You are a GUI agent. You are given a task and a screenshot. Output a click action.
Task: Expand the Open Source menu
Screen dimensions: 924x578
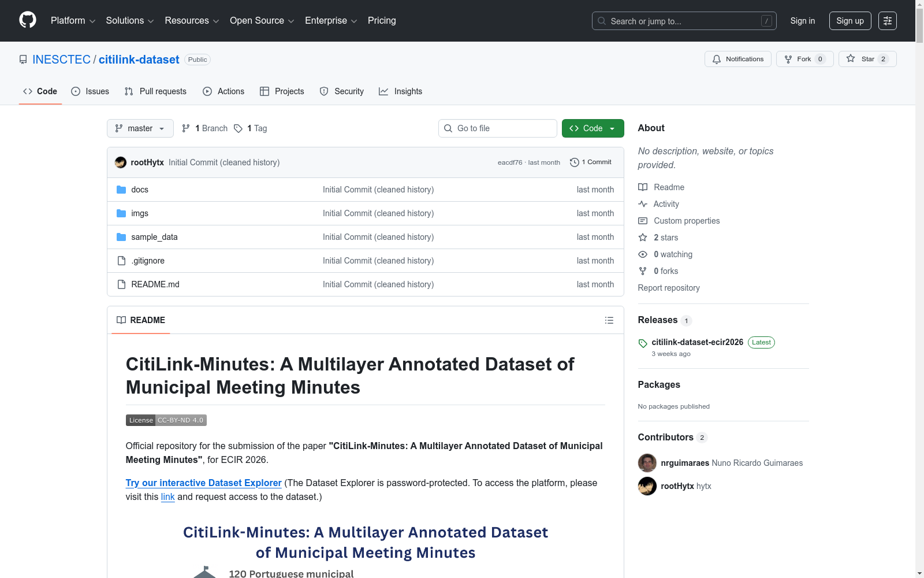262,21
